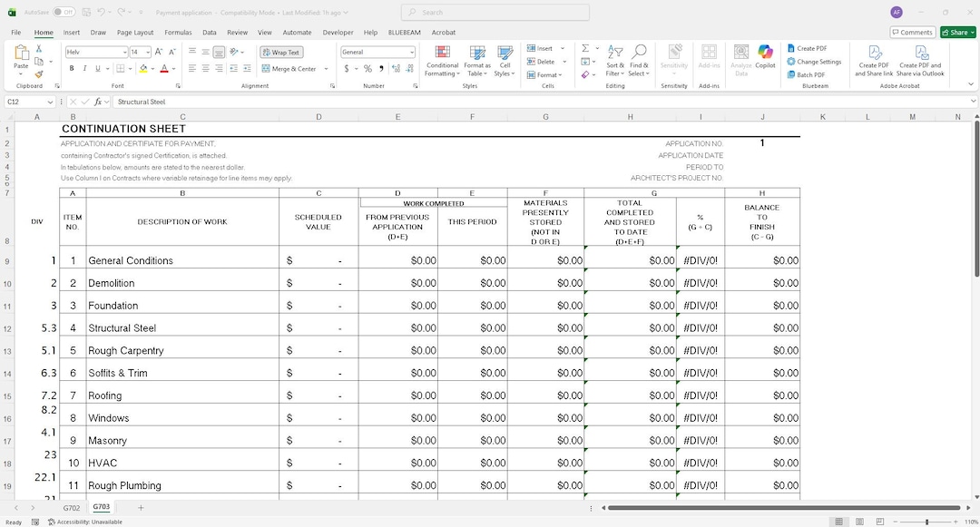This screenshot has width=980, height=527.
Task: Toggle Align Left horizontal alignment
Action: click(x=191, y=69)
